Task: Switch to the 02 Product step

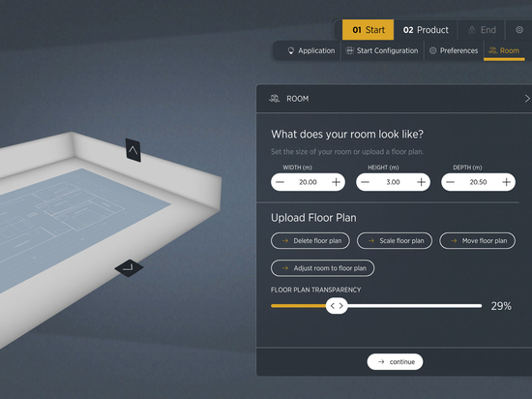Action: pos(426,30)
